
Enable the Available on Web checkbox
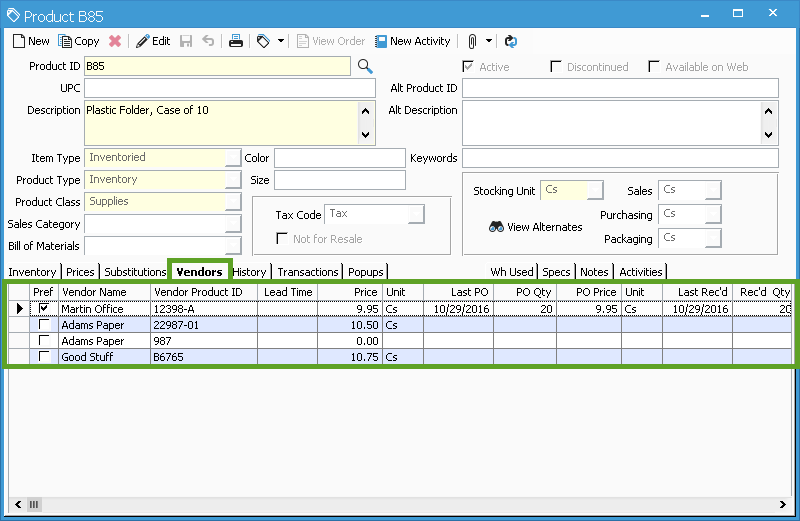pyautogui.click(x=654, y=66)
